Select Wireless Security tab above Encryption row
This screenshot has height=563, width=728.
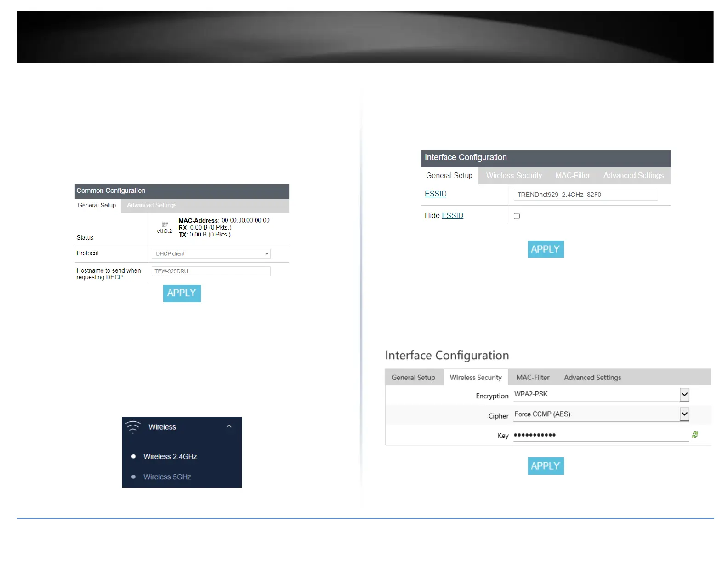476,377
